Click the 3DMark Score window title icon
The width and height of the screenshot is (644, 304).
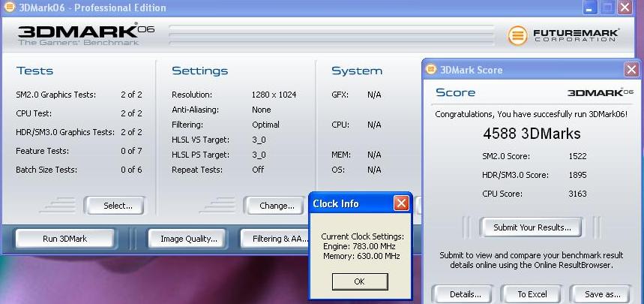(x=431, y=70)
